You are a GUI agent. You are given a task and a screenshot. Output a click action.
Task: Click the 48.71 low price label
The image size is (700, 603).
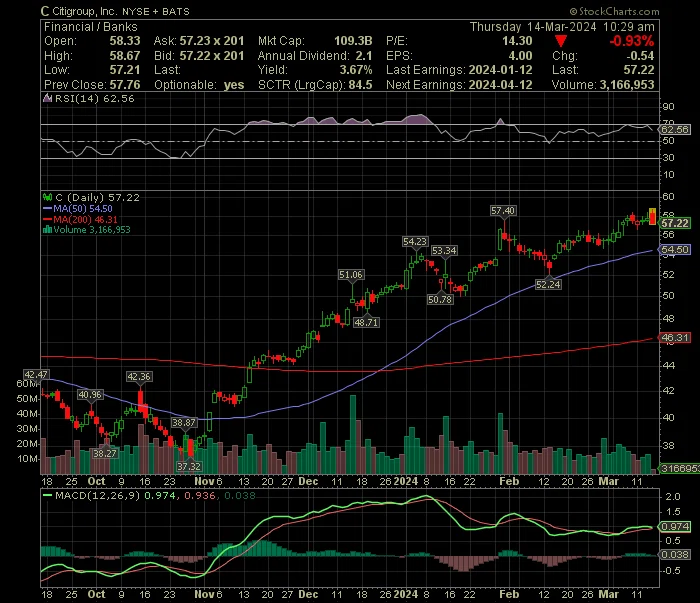click(x=366, y=322)
